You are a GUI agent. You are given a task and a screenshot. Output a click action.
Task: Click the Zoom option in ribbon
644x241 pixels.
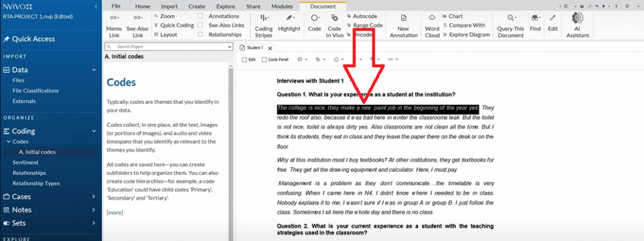click(164, 16)
